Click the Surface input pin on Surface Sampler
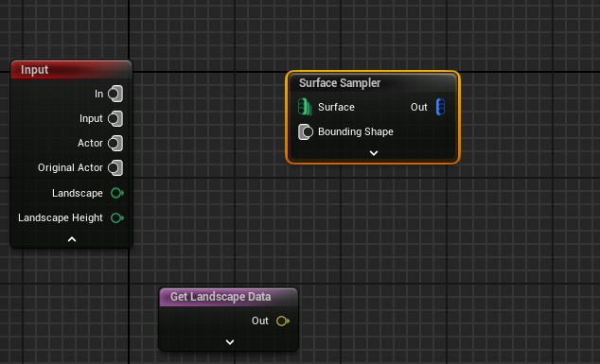The image size is (600, 364). pyautogui.click(x=305, y=107)
